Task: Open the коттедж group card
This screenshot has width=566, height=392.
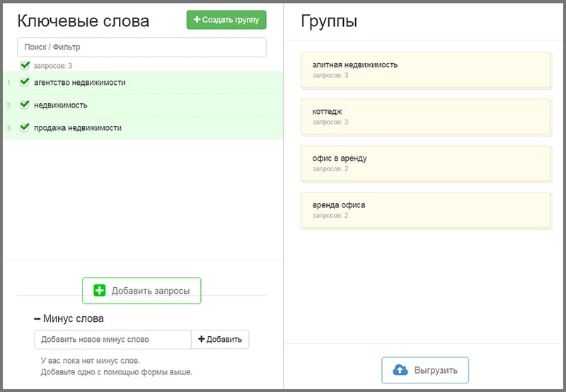Action: click(x=425, y=116)
